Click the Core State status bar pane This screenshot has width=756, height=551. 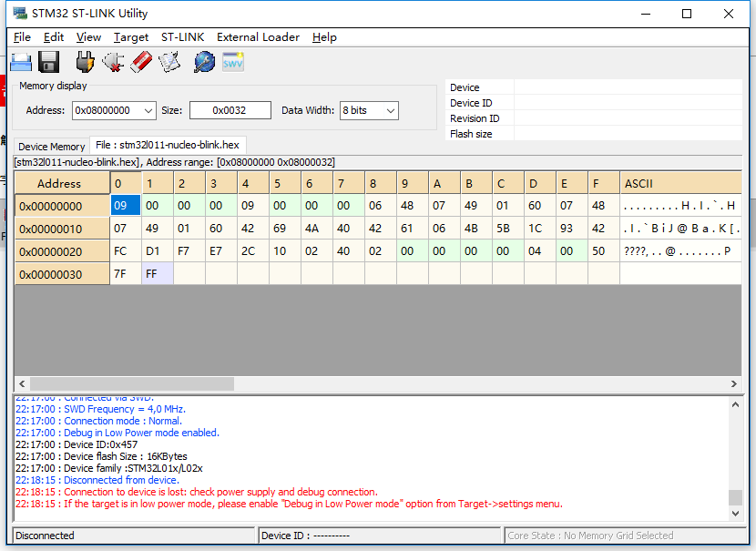click(624, 536)
